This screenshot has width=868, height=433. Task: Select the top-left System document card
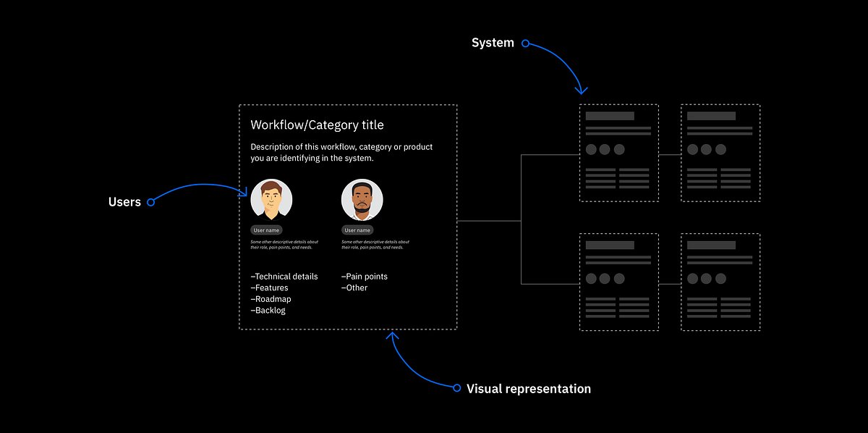(619, 152)
